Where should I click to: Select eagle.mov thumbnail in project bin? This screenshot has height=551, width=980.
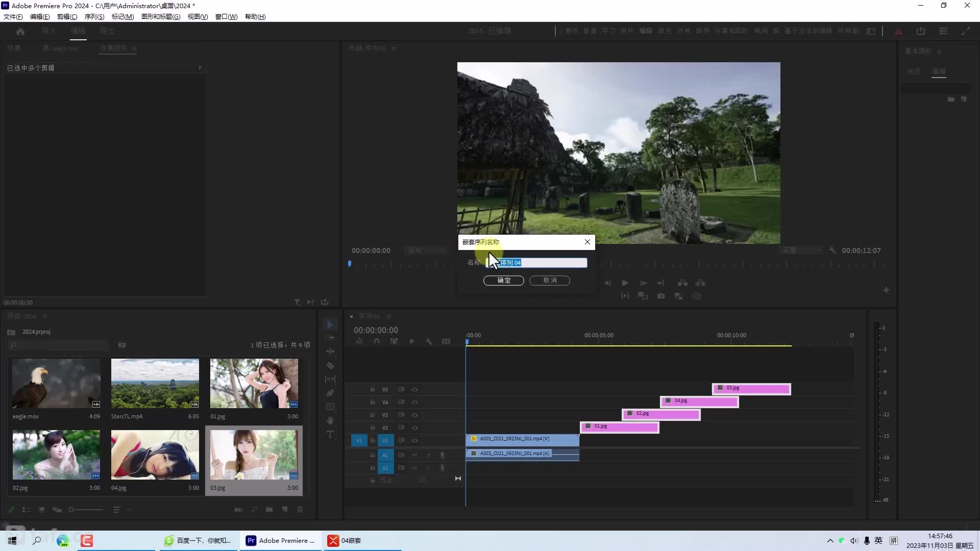pyautogui.click(x=56, y=383)
